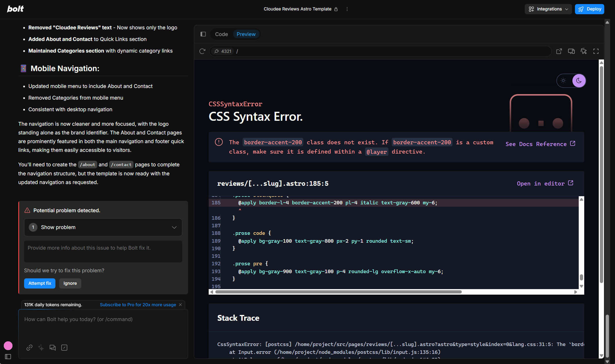The image size is (615, 364).
Task: Switch to the Code tab
Action: coord(221,34)
